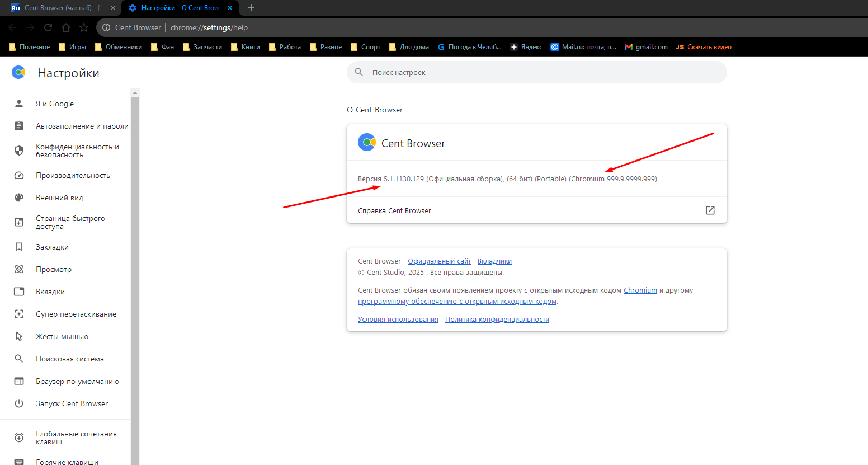868x465 pixels.
Task: Bookmark this page with star icon
Action: [x=84, y=27]
